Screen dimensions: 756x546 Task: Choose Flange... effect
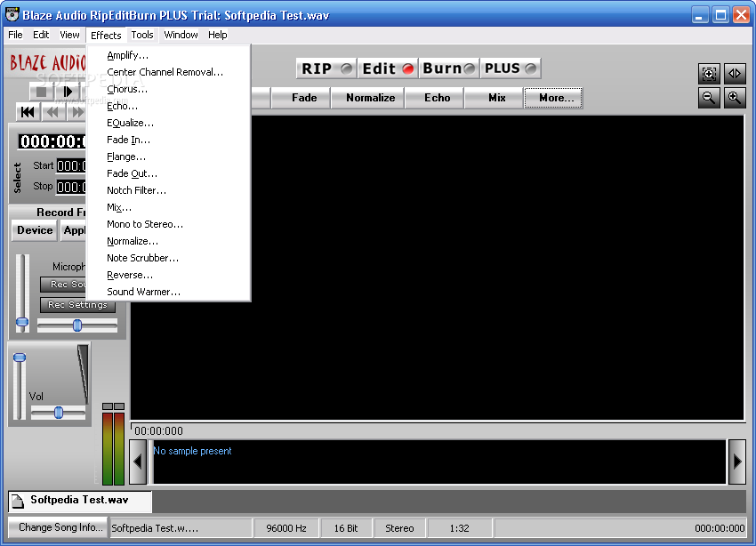coord(169,157)
